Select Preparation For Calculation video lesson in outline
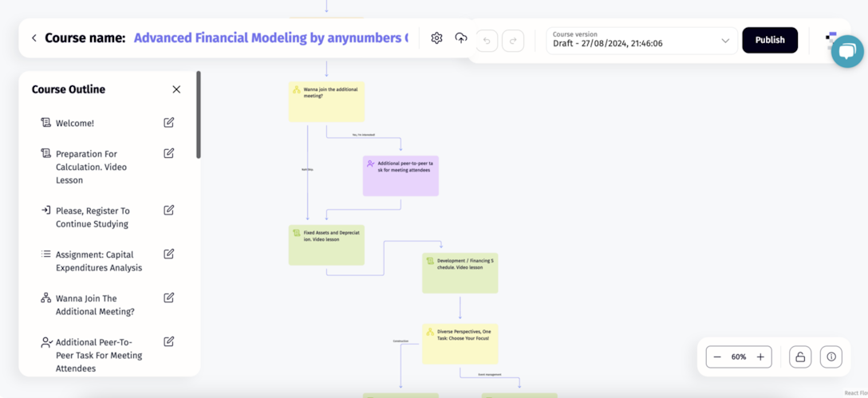Screen dimensions: 868x398 coord(91,167)
